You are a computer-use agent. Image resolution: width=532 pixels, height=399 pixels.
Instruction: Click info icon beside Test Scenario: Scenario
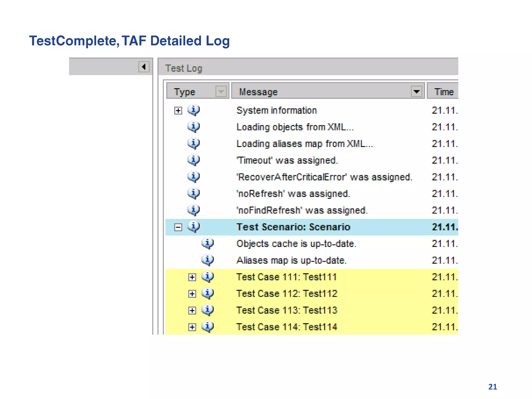pyautogui.click(x=194, y=227)
